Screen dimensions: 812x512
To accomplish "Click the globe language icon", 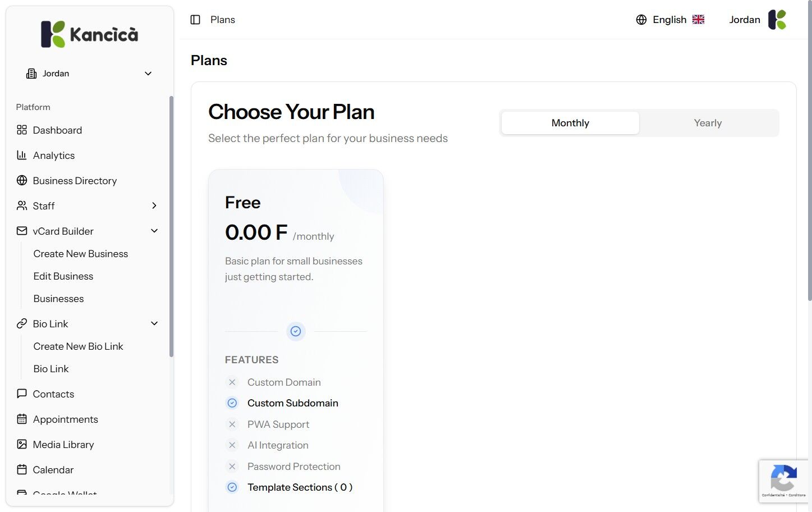I will coord(641,20).
